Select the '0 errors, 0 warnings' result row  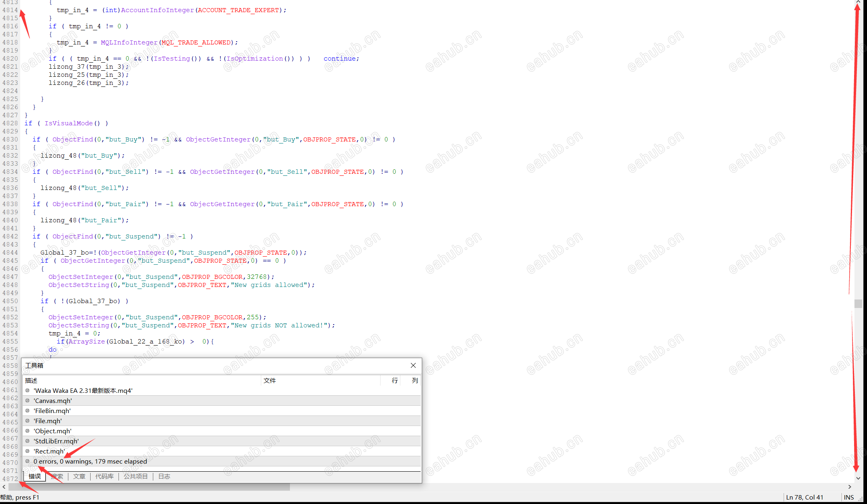(90, 461)
